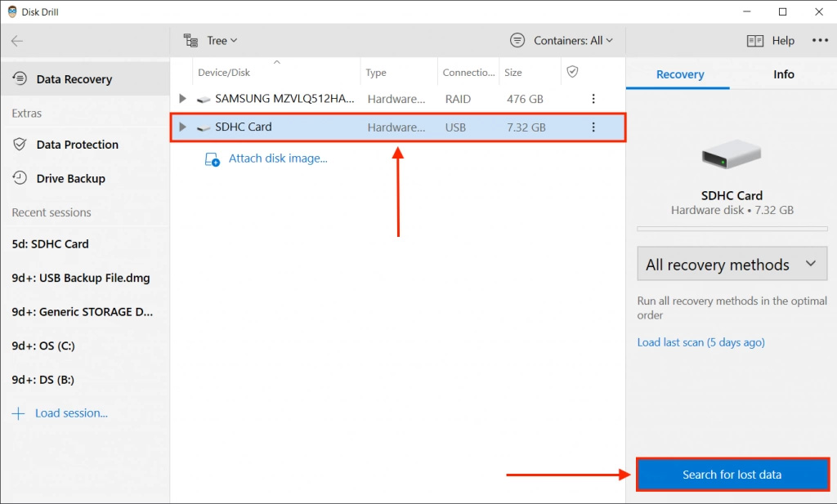
Task: Click the 476 GB size cell
Action: [x=525, y=99]
